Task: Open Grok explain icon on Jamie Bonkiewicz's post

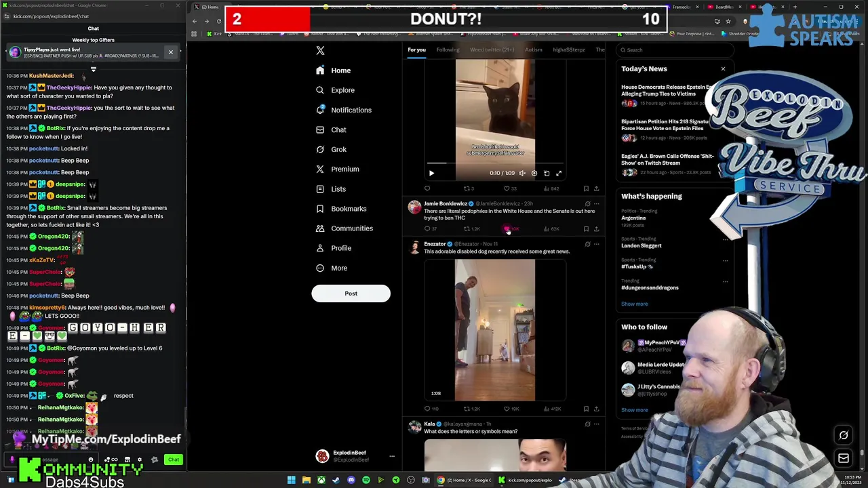Action: [587, 203]
